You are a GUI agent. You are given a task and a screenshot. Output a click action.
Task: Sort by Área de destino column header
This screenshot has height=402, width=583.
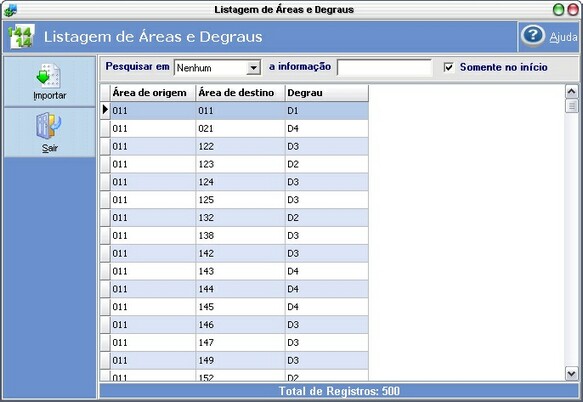coord(240,93)
